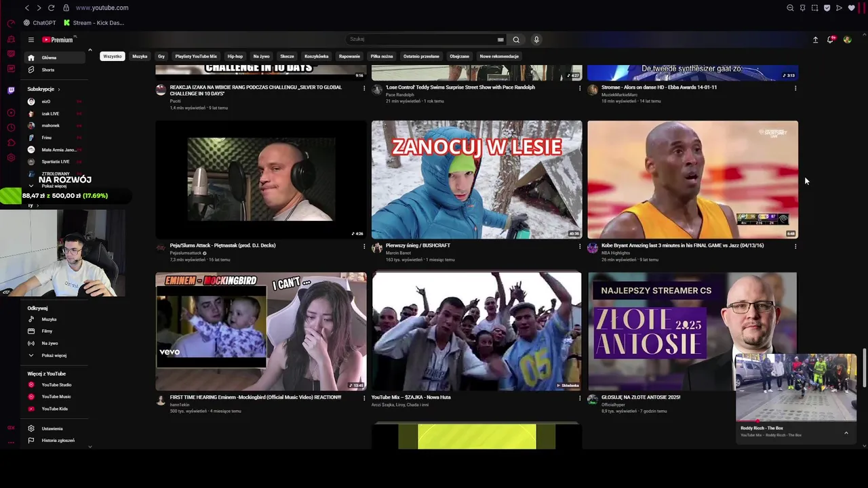The image size is (868, 488).
Task: Open options for Kobe Bryant final game video
Action: point(795,246)
